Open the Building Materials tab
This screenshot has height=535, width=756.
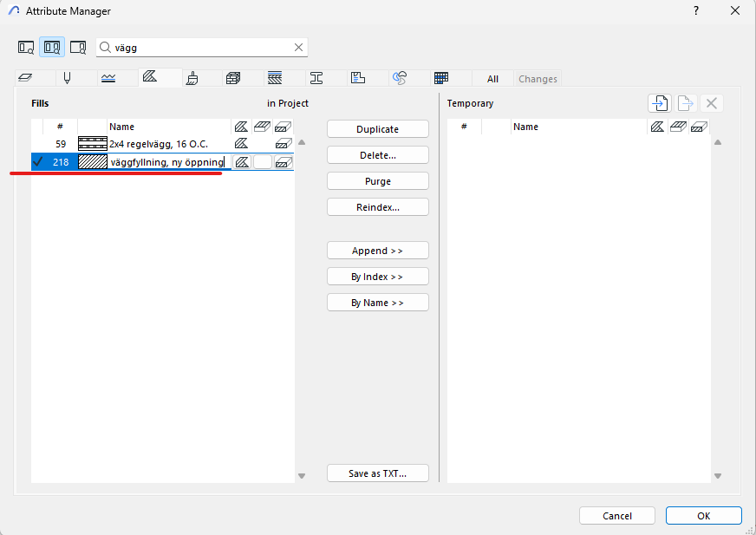tap(232, 78)
